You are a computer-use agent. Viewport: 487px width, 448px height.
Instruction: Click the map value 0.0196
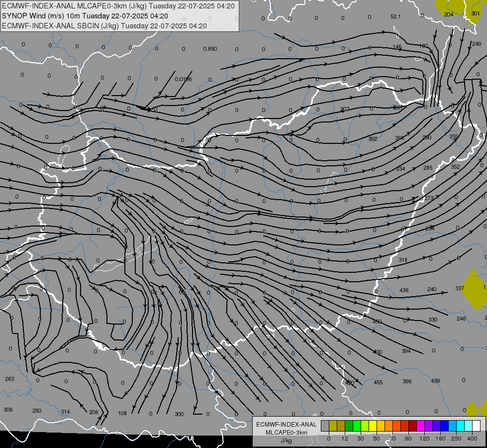pos(183,79)
